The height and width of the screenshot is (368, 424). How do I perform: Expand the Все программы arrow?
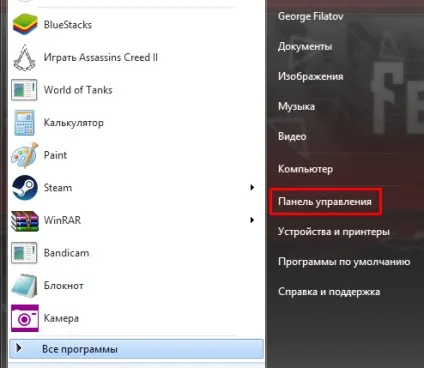tap(19, 348)
